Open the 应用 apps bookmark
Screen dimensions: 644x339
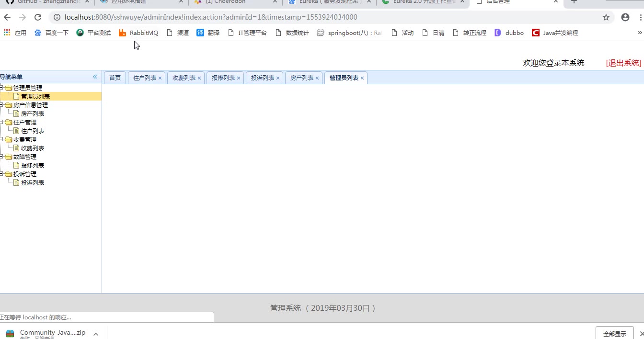tap(15, 33)
